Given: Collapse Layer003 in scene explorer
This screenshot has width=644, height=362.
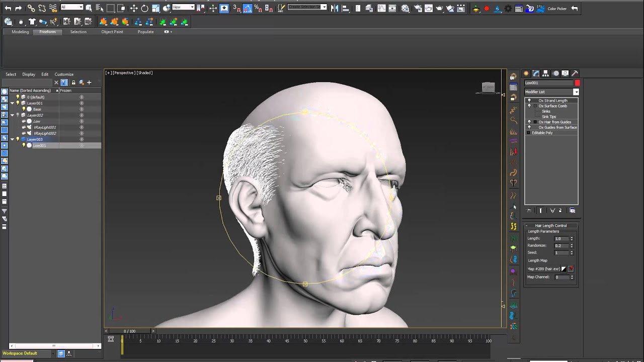Looking at the screenshot, I should click(12, 139).
